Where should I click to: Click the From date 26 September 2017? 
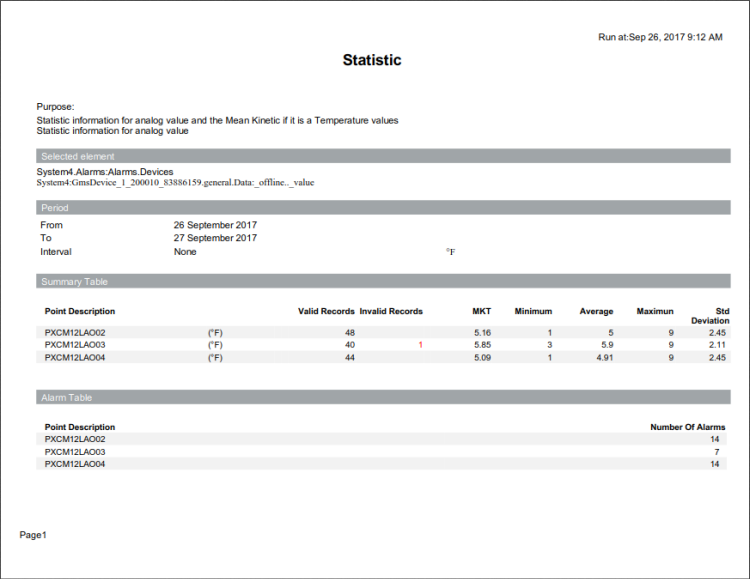[x=215, y=225]
